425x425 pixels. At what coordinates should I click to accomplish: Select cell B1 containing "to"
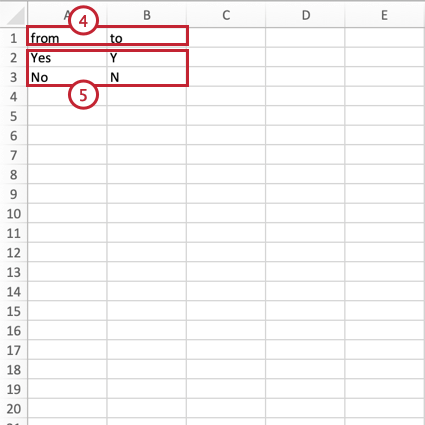[x=147, y=38]
